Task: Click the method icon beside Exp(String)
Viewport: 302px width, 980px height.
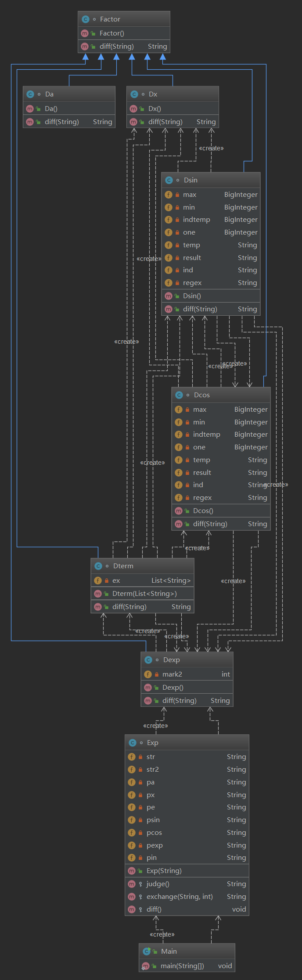Action: coord(132,871)
